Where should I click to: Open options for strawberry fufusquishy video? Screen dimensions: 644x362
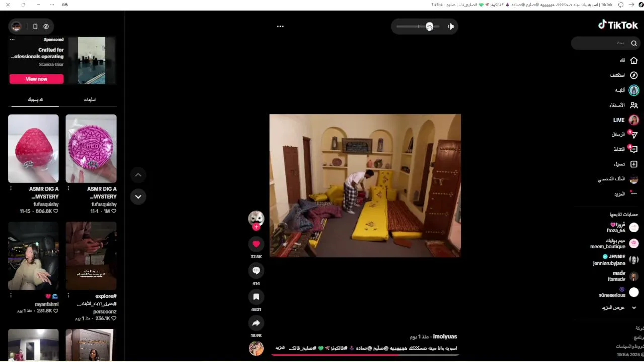pyautogui.click(x=11, y=189)
